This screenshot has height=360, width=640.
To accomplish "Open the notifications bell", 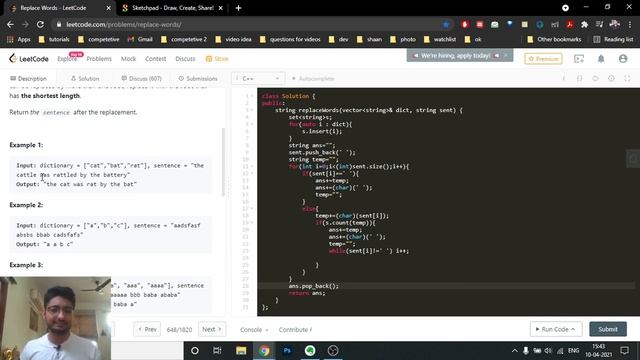I will 601,59.
